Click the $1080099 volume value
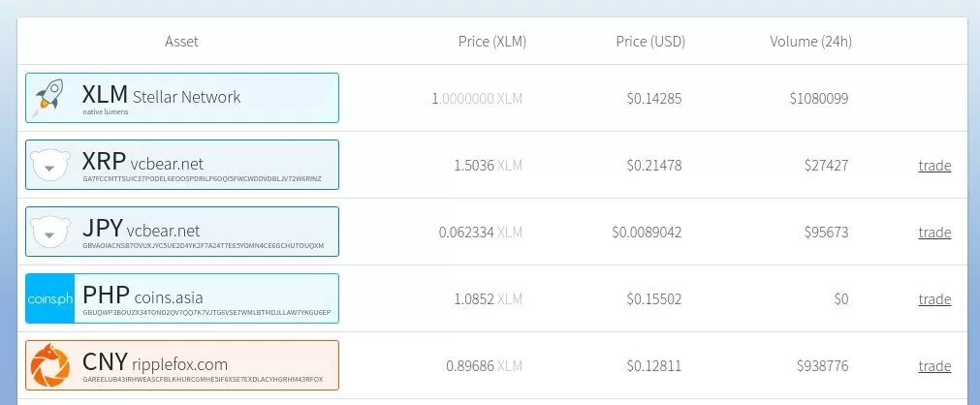The height and width of the screenshot is (405, 980). click(x=819, y=99)
